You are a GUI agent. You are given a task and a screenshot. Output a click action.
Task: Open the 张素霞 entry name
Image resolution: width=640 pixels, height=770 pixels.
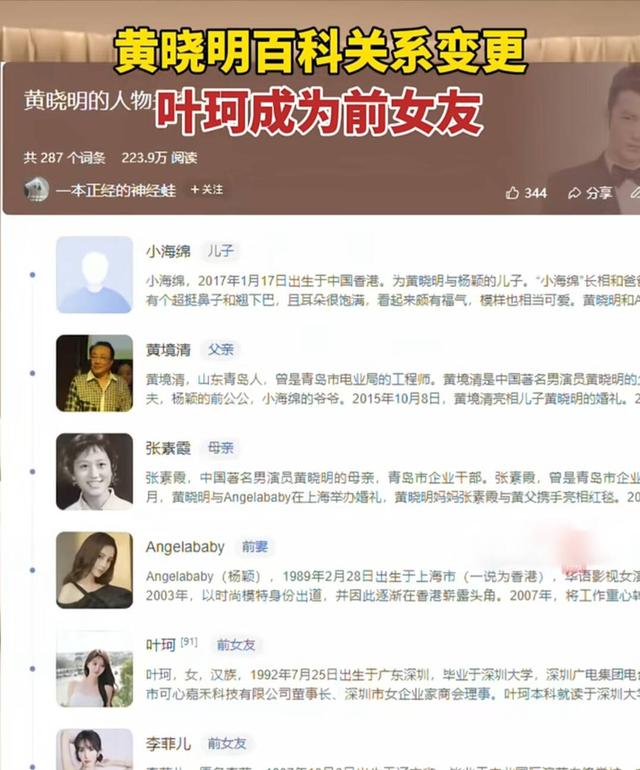click(x=168, y=448)
